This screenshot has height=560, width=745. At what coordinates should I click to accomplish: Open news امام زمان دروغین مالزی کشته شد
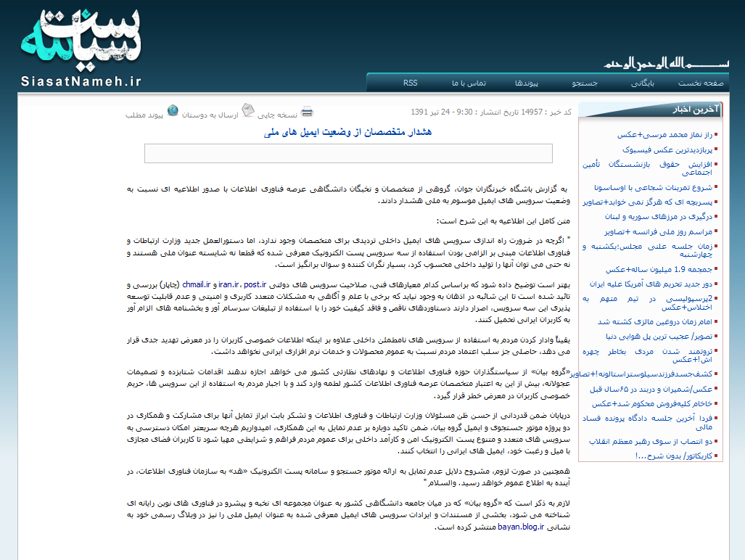click(x=655, y=321)
